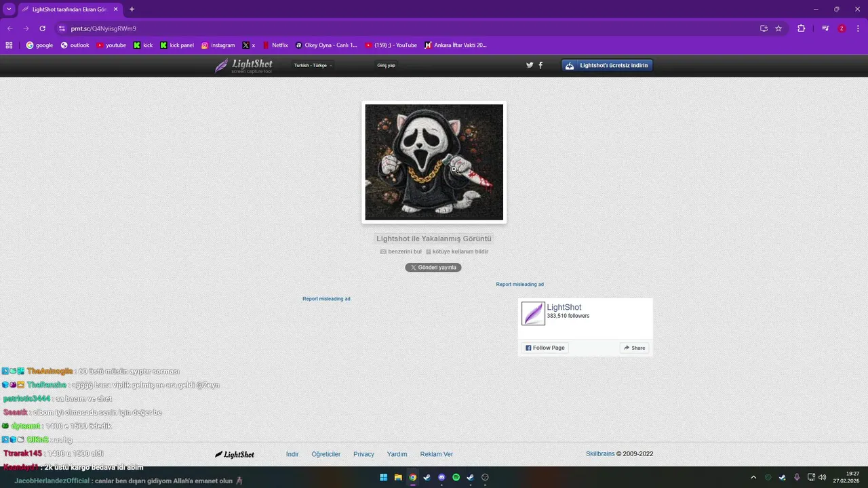Open the tab search dropdown arrow
Viewport: 868px width, 488px height.
tap(9, 9)
